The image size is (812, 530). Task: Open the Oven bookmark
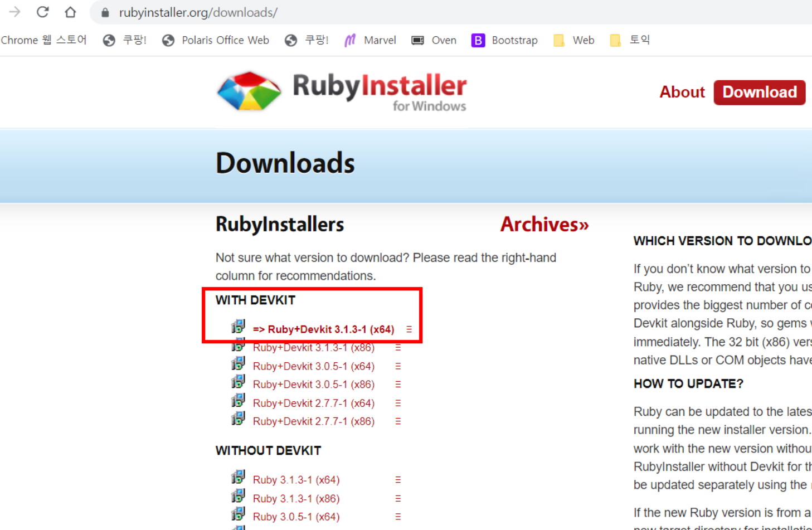(434, 40)
